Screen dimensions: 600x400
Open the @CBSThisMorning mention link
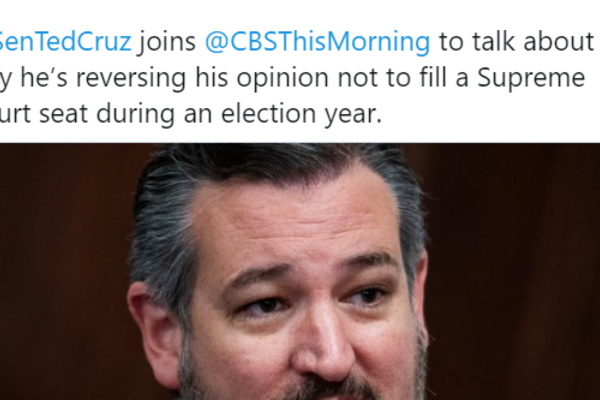pos(317,42)
